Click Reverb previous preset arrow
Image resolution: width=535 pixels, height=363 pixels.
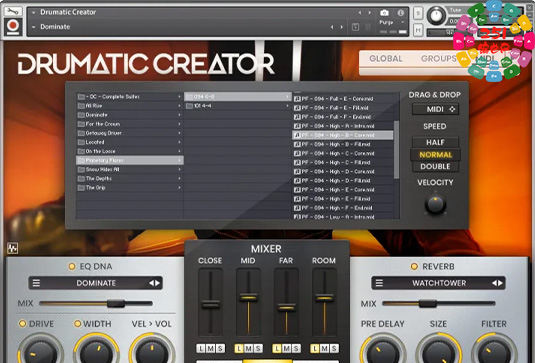coord(494,283)
